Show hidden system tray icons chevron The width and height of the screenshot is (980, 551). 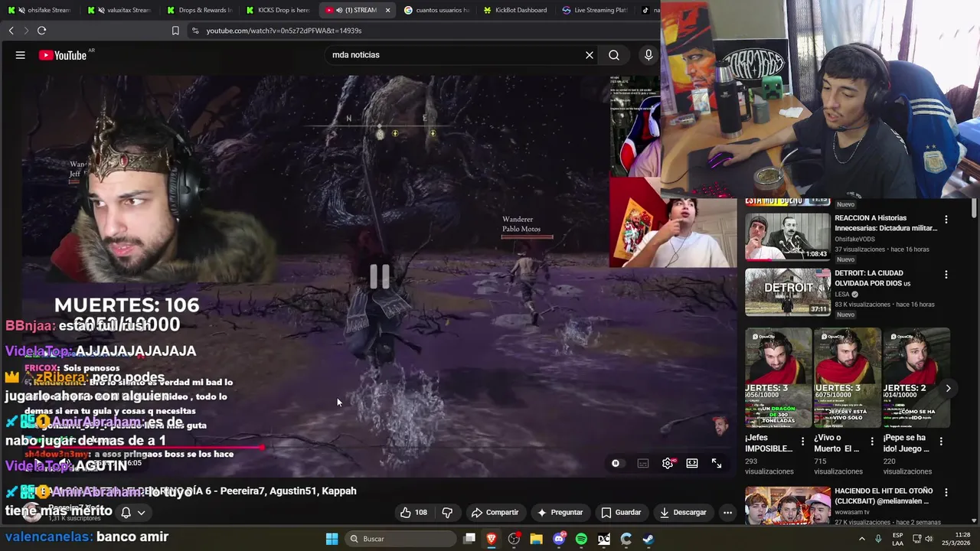pyautogui.click(x=861, y=539)
